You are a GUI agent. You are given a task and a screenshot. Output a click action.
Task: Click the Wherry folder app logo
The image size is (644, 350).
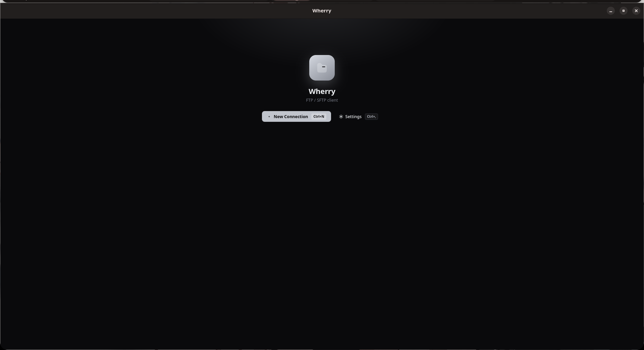pos(322,68)
